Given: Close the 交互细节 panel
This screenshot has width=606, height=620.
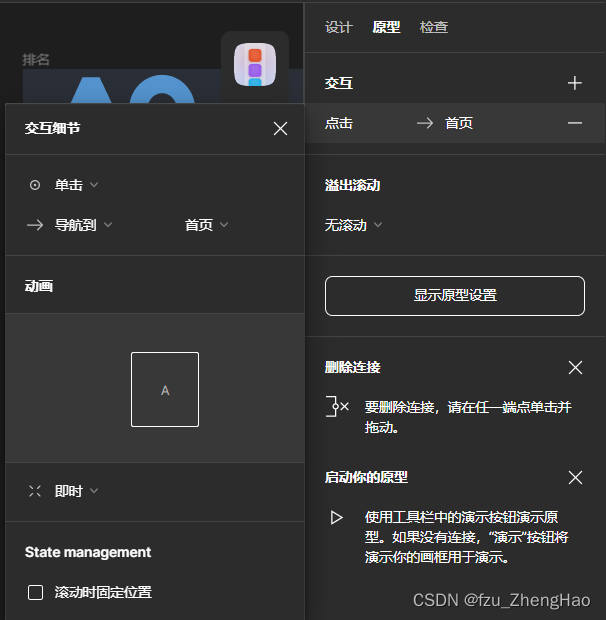Looking at the screenshot, I should [280, 129].
